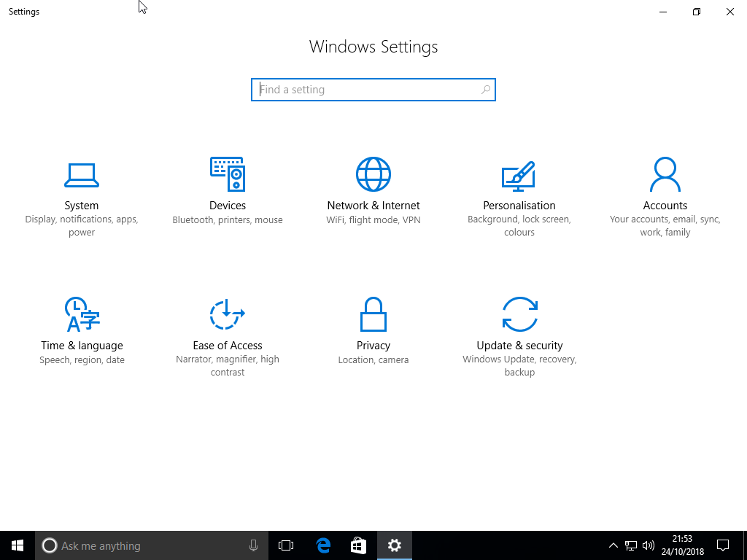Click the Cortana microphone icon
Screen dimensions: 747x560
pos(253,545)
